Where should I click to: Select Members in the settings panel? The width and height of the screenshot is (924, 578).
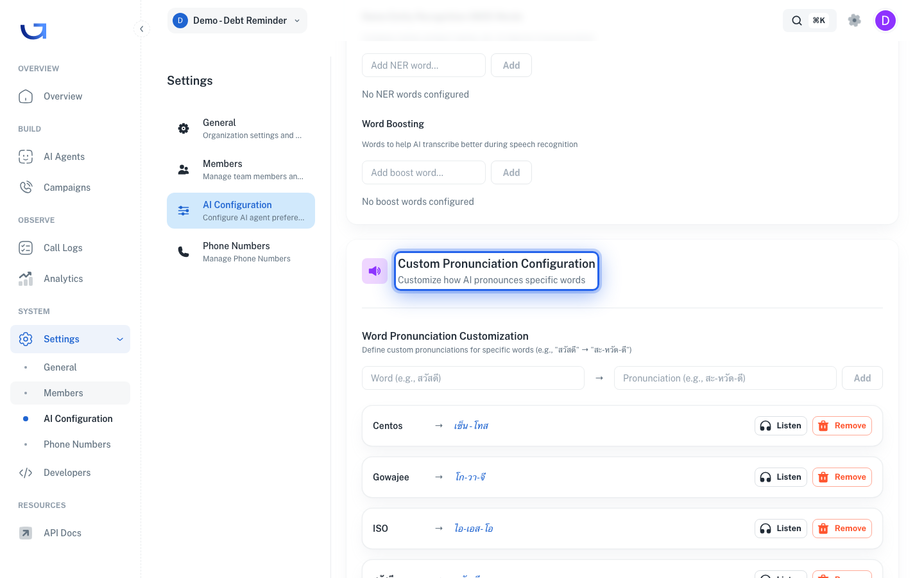(241, 170)
